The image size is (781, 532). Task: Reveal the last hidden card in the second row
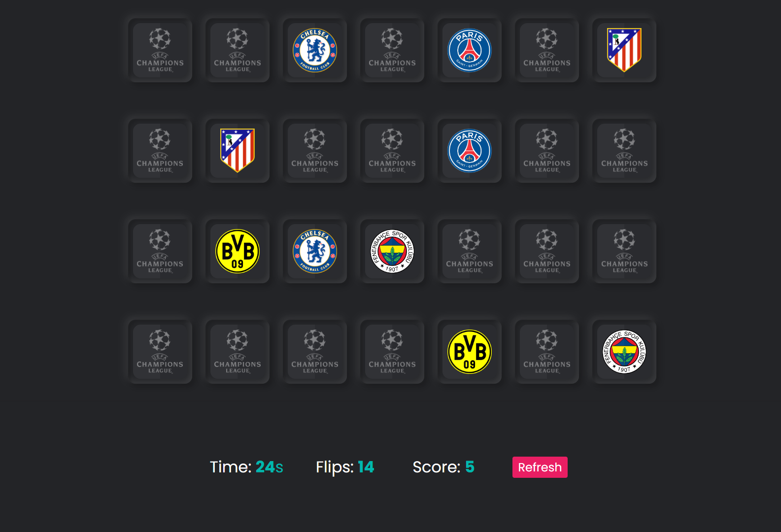(624, 150)
